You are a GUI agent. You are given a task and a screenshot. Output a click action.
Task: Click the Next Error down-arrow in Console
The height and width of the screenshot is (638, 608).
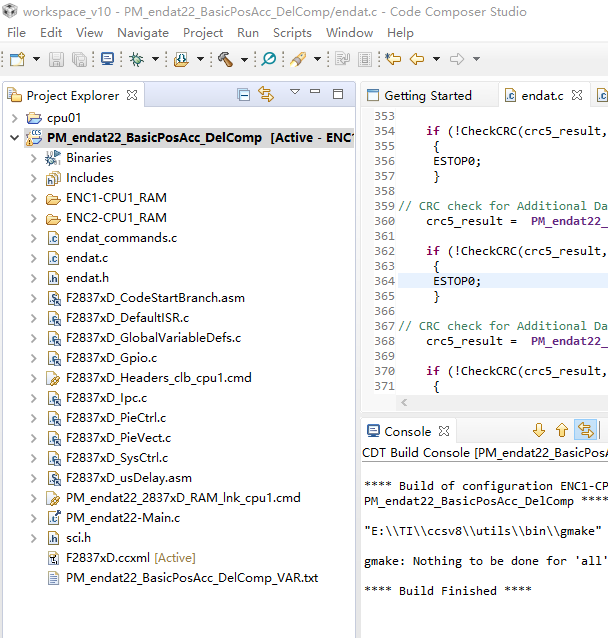[539, 430]
